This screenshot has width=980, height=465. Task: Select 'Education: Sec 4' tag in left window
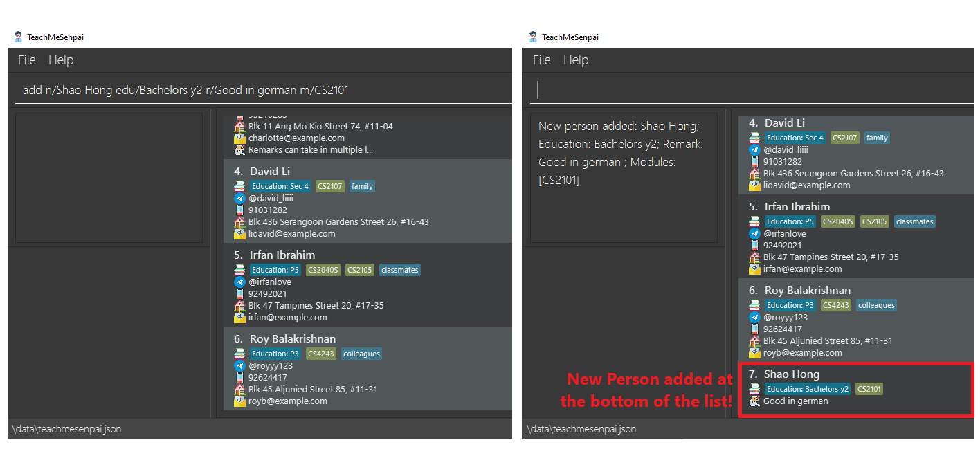click(x=280, y=186)
